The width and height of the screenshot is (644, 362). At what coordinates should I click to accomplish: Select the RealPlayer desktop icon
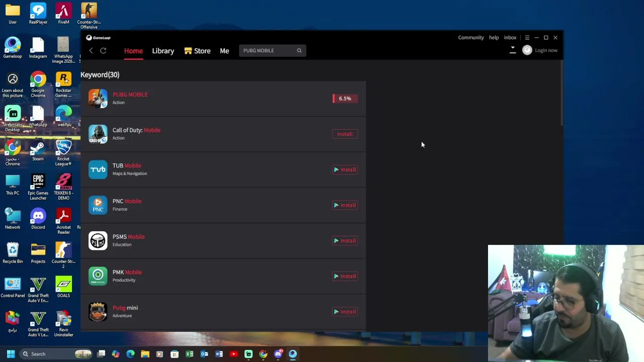pyautogui.click(x=38, y=14)
